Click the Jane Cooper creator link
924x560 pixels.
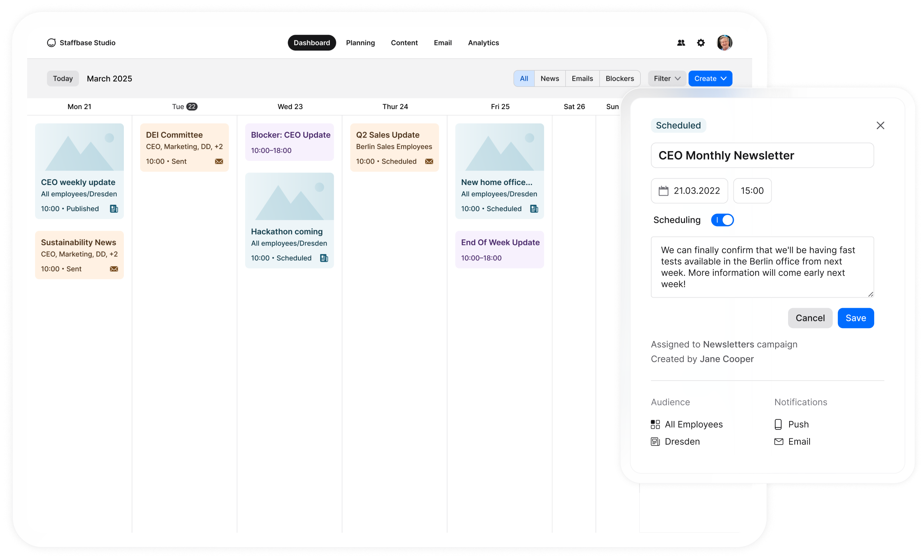coord(726,359)
